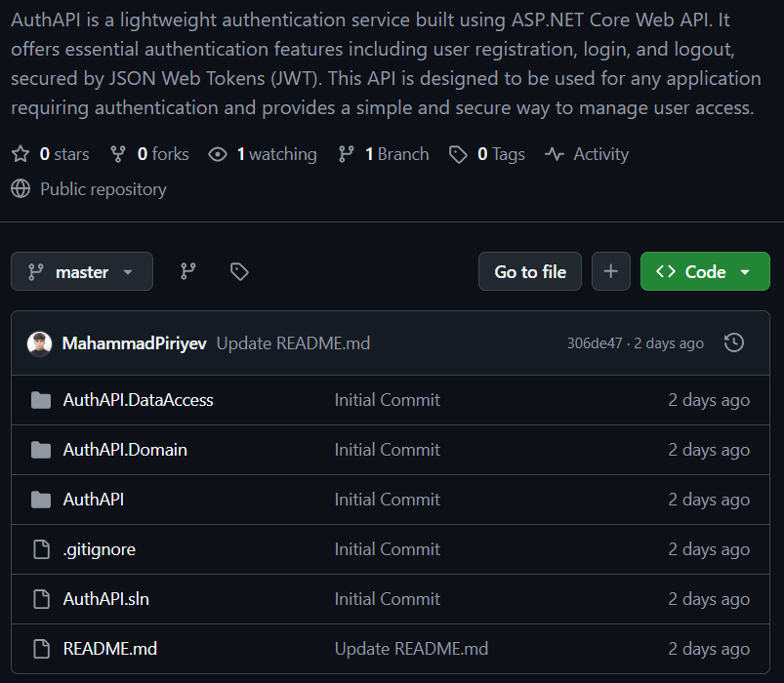Viewport: 784px width, 683px height.
Task: Open the Activity link
Action: [x=599, y=154]
